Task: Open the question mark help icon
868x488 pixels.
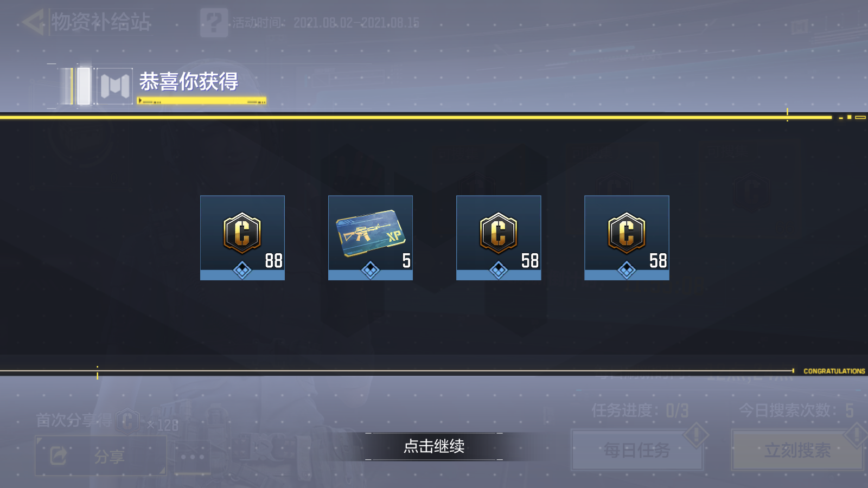Action: tap(214, 22)
